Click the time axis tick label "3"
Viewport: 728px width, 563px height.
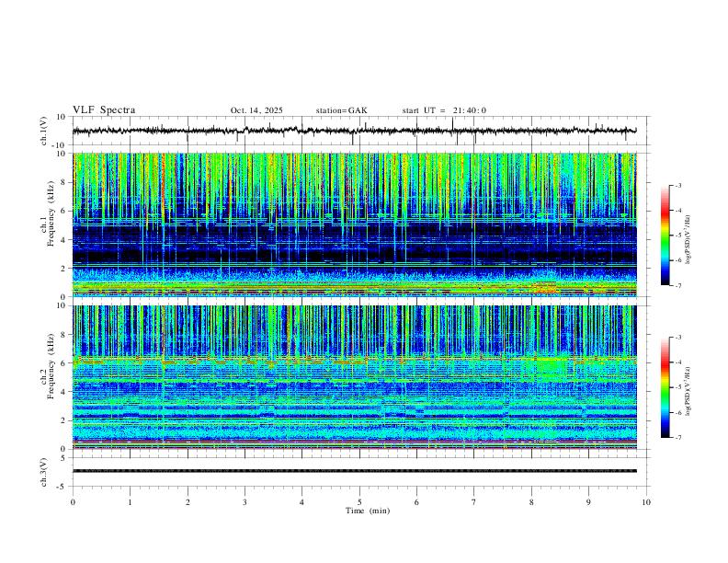(245, 502)
